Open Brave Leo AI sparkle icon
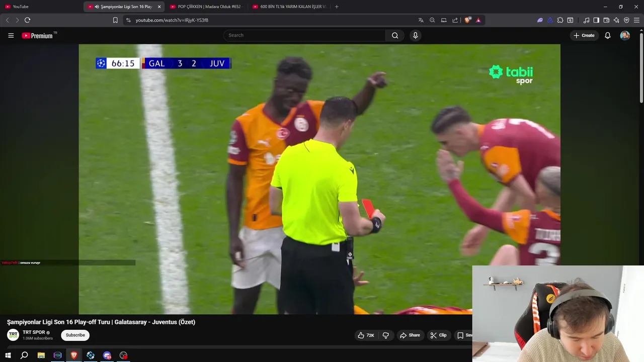 (616, 20)
